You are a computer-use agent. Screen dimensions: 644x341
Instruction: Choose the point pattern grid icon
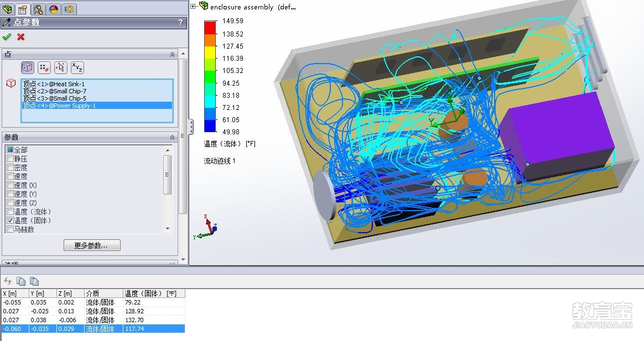tap(45, 67)
